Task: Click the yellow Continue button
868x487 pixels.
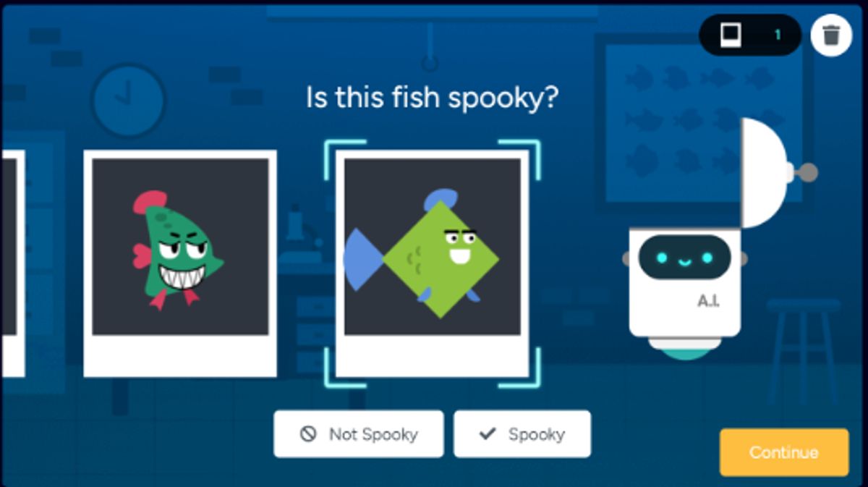Action: pyautogui.click(x=784, y=452)
